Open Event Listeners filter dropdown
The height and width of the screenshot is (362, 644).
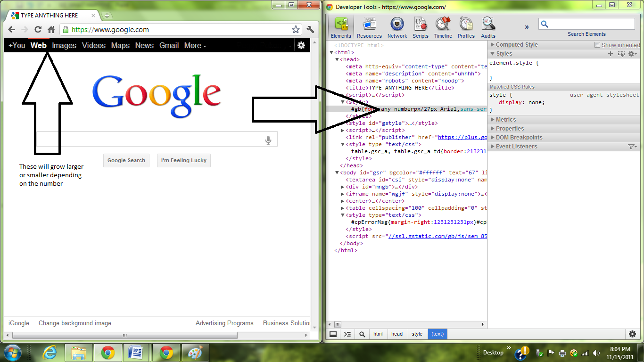[x=633, y=147]
